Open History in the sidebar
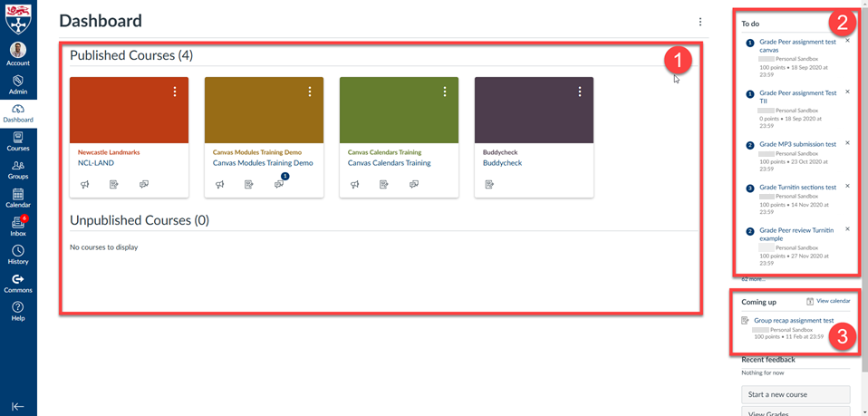The width and height of the screenshot is (868, 416). (18, 255)
